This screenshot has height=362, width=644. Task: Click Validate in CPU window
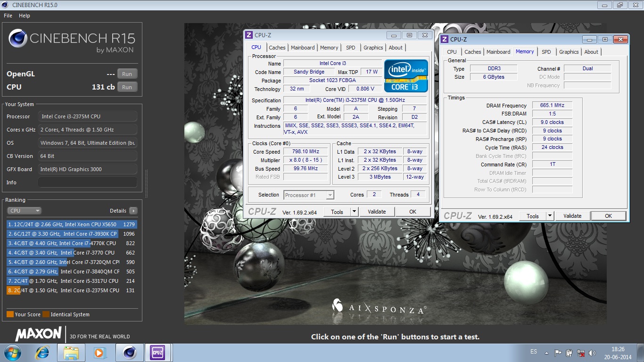coord(377,212)
